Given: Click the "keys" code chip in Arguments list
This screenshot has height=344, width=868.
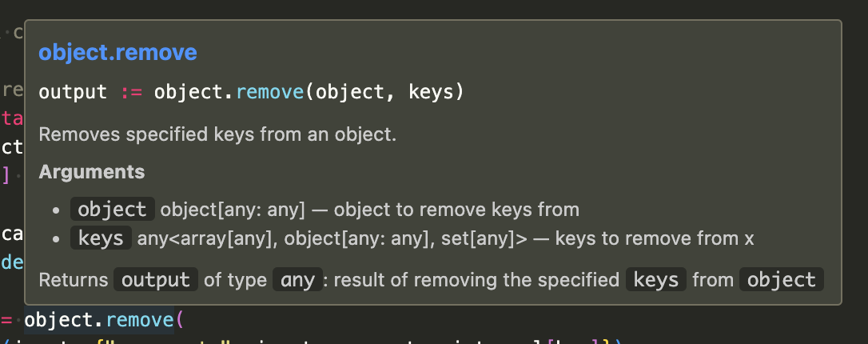Looking at the screenshot, I should (x=101, y=238).
